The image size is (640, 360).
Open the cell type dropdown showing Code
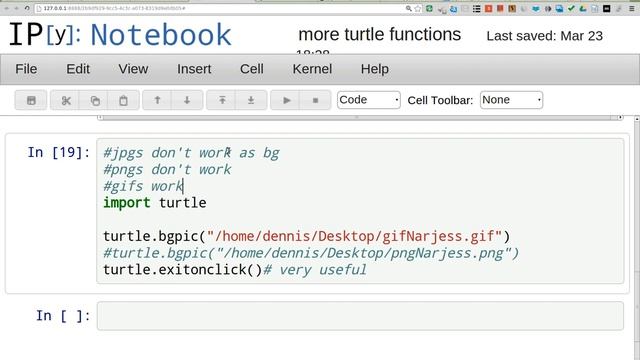[369, 100]
